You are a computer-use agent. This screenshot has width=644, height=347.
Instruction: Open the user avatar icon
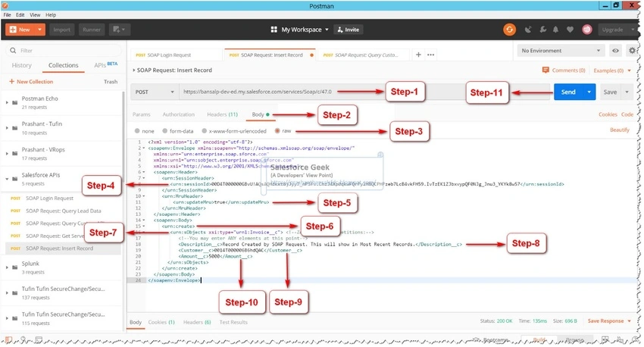[x=587, y=30]
